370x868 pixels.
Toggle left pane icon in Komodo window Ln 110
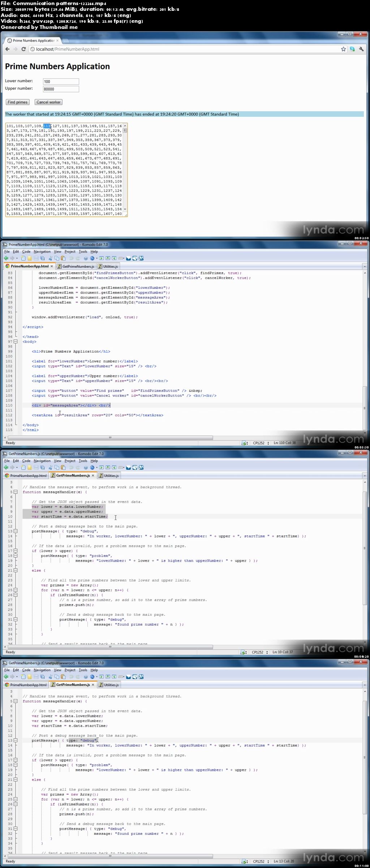coord(102,258)
